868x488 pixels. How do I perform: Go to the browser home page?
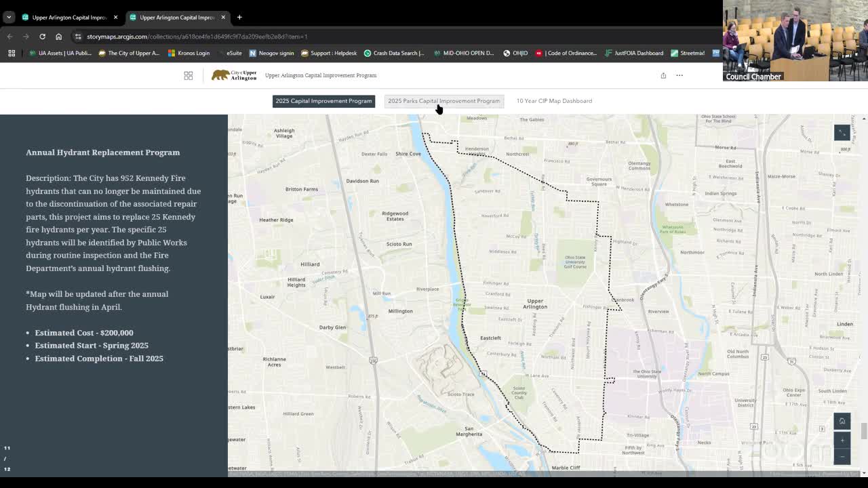58,37
